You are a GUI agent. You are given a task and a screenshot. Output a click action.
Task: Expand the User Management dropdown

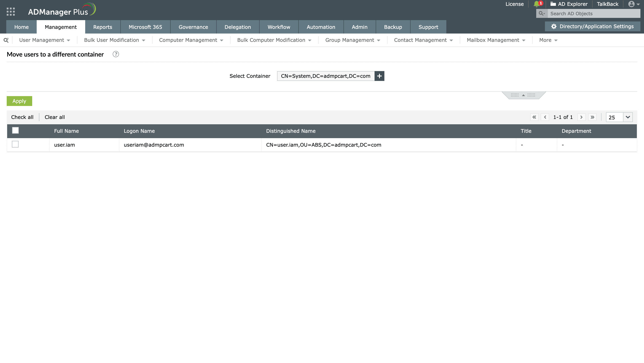click(x=44, y=40)
